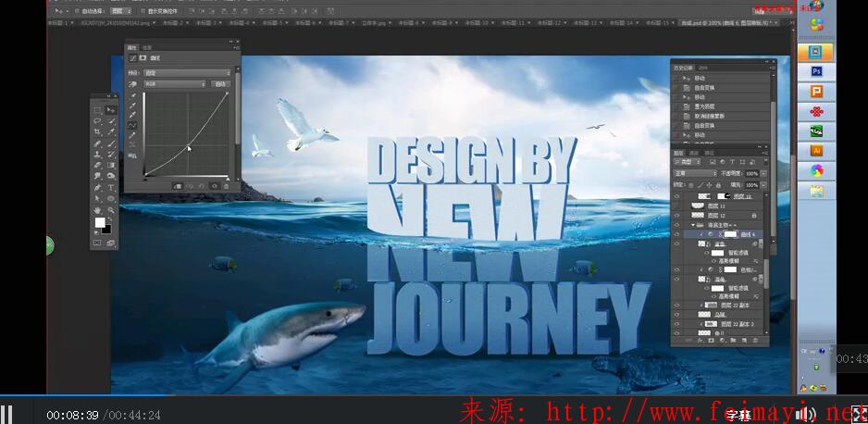Click the Auto button in Curves panel
This screenshot has height=424, width=868.
click(x=220, y=83)
